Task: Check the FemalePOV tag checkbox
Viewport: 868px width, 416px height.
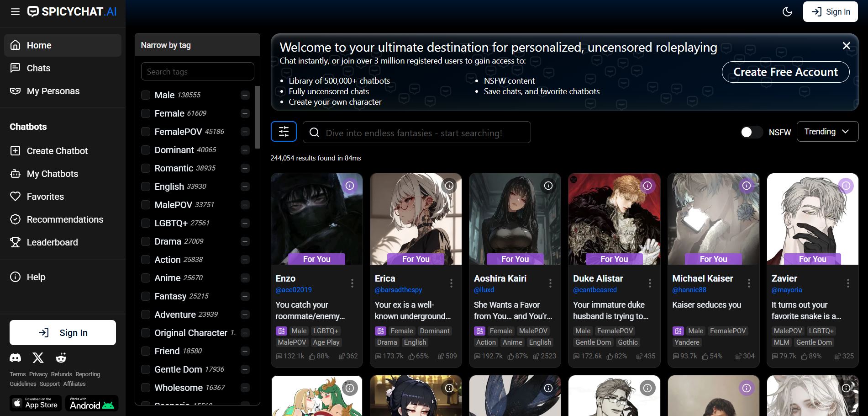Action: (x=146, y=132)
